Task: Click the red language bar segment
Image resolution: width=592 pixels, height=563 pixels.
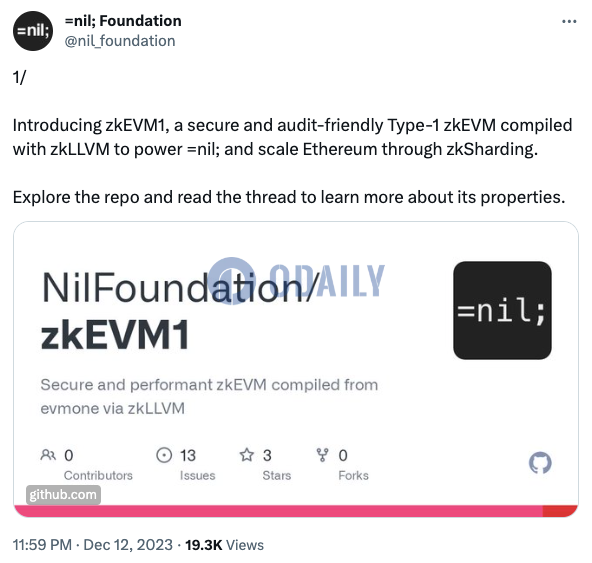Action: 560,511
